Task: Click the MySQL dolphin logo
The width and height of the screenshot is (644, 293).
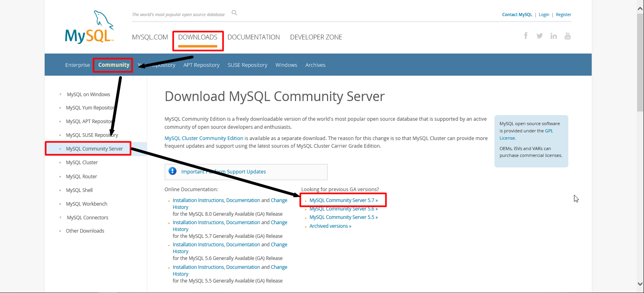Action: (x=89, y=27)
